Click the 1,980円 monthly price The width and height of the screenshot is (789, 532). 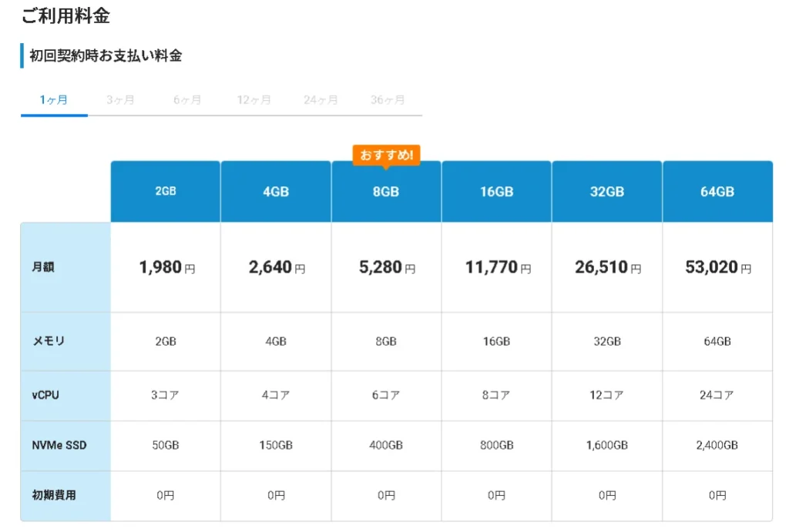(x=167, y=267)
